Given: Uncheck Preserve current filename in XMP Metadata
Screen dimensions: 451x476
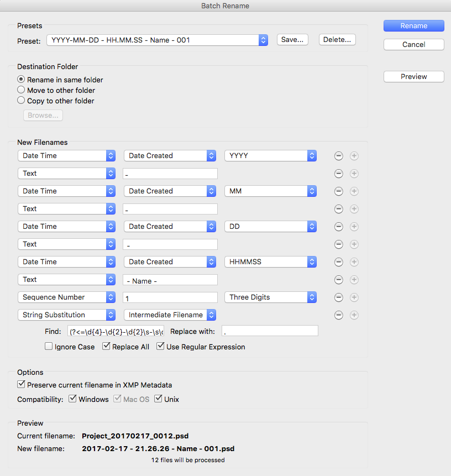Looking at the screenshot, I should click(x=22, y=385).
